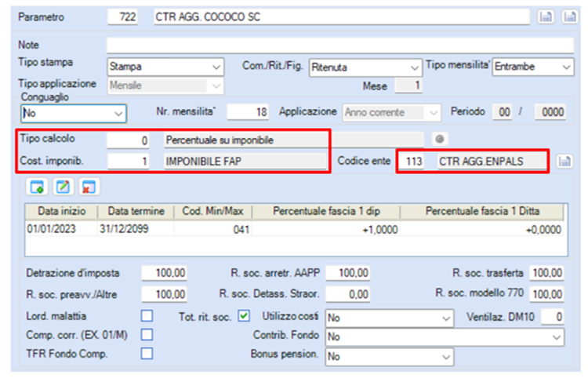
Task: Click the Percentuale su imponibile description box
Action: 294,140
